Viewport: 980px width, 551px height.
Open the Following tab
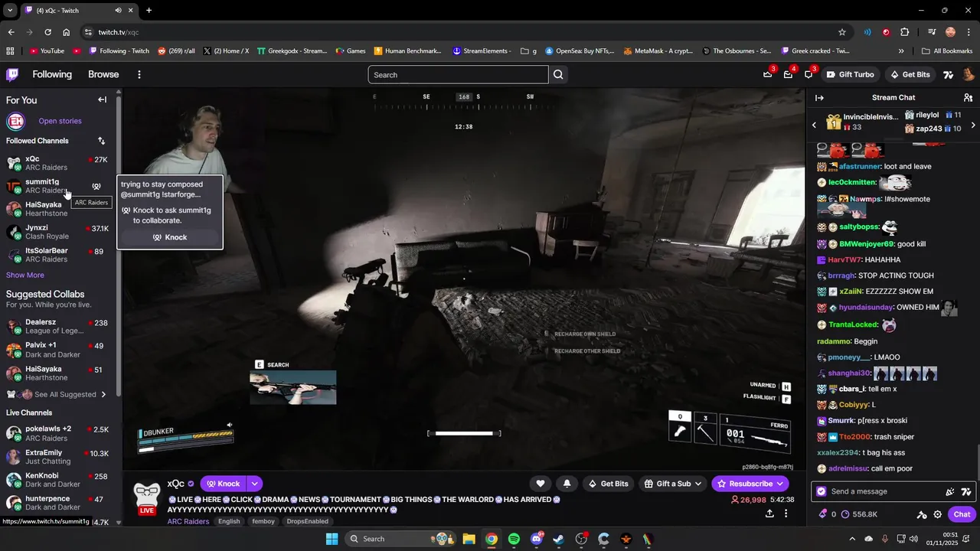point(52,74)
